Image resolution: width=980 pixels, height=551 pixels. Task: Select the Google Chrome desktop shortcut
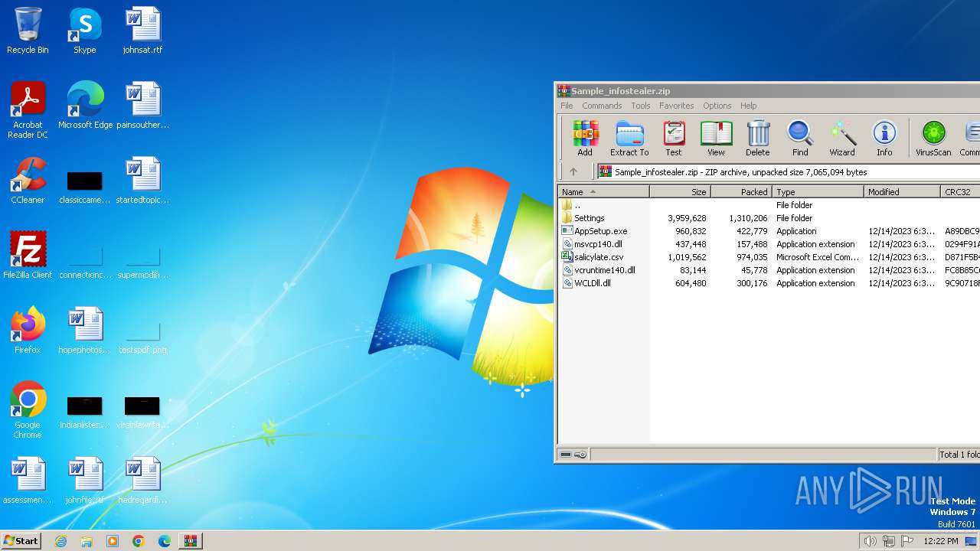coord(28,410)
